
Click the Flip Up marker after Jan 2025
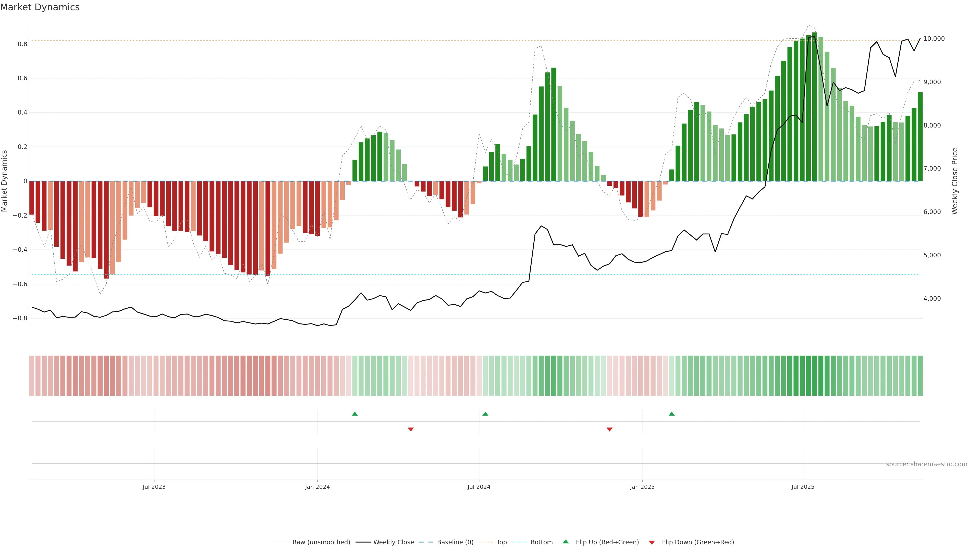point(671,414)
